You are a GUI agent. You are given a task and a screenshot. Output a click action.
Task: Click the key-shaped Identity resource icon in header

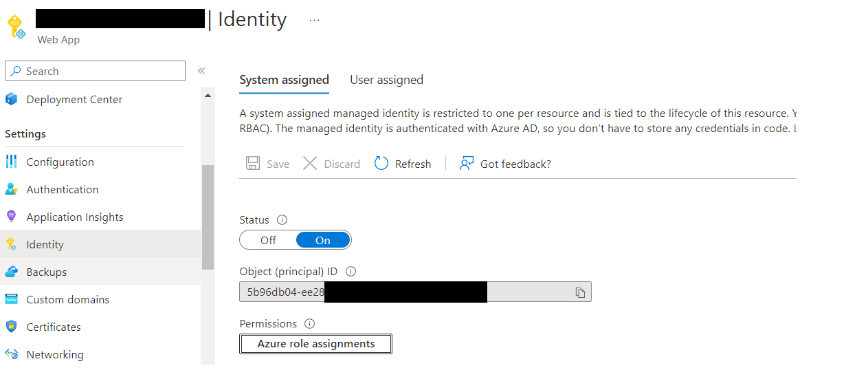click(16, 27)
